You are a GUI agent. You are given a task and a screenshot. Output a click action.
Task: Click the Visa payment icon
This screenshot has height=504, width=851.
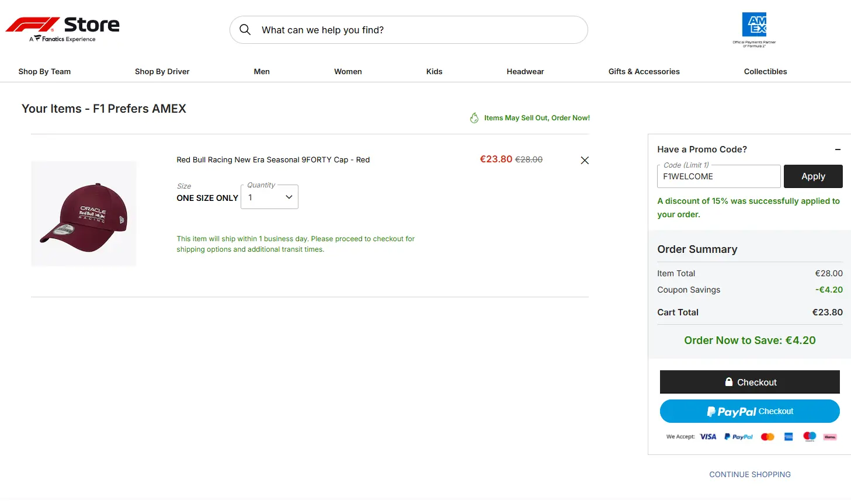click(x=708, y=437)
